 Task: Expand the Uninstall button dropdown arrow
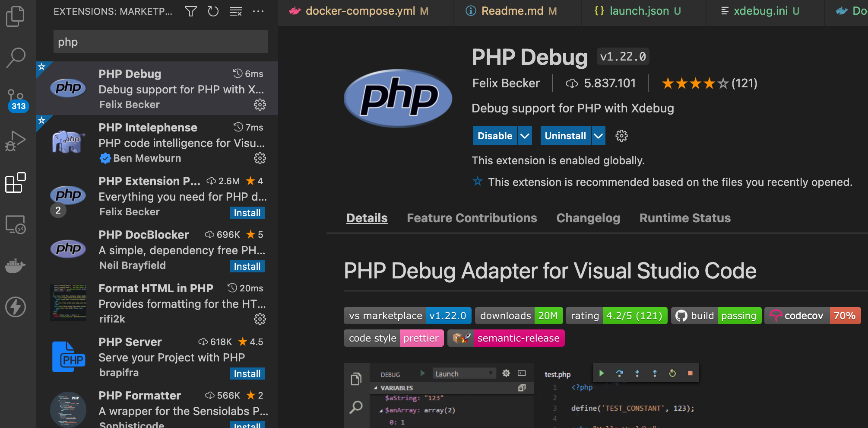click(x=598, y=136)
